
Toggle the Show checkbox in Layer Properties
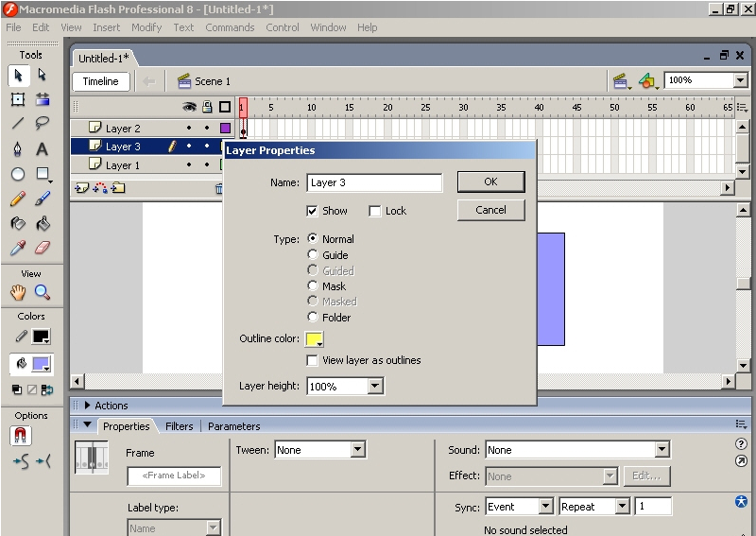pos(312,211)
